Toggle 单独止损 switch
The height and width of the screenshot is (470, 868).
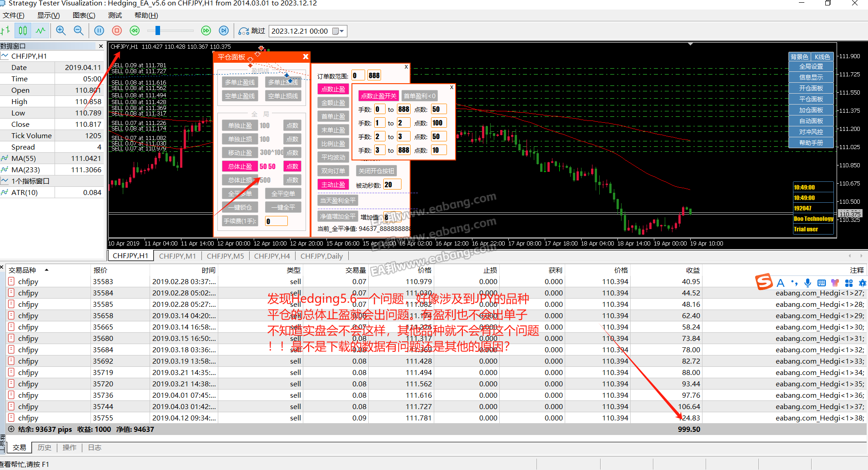coord(240,139)
